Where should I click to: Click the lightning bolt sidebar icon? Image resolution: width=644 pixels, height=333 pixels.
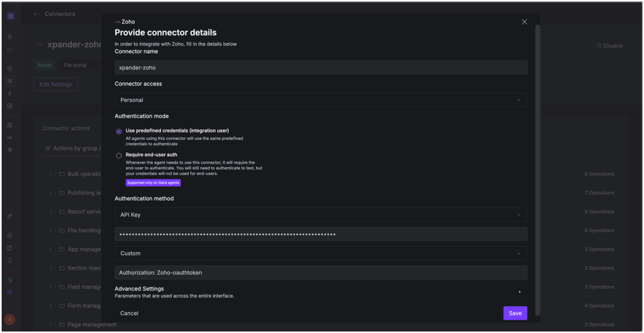click(10, 94)
